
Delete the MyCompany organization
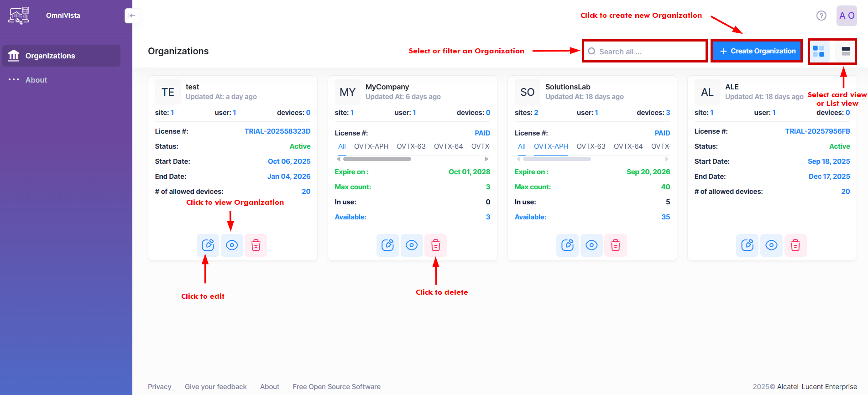pos(436,245)
